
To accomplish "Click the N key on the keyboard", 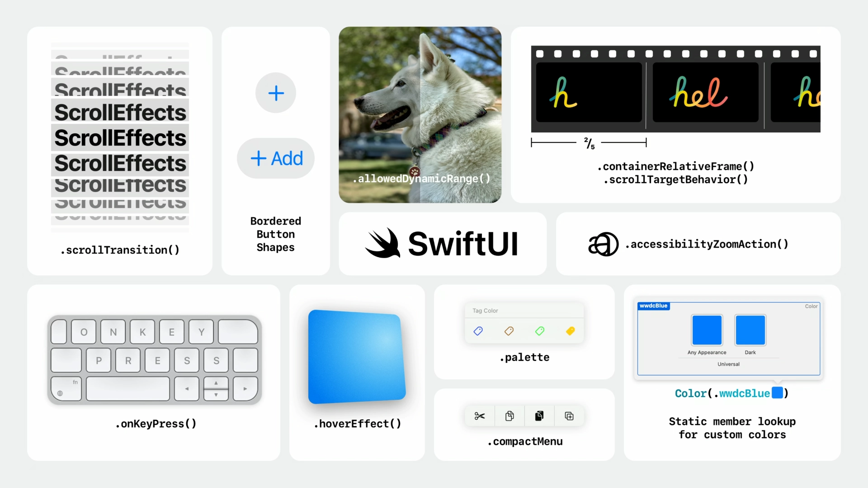I will pos(113,332).
